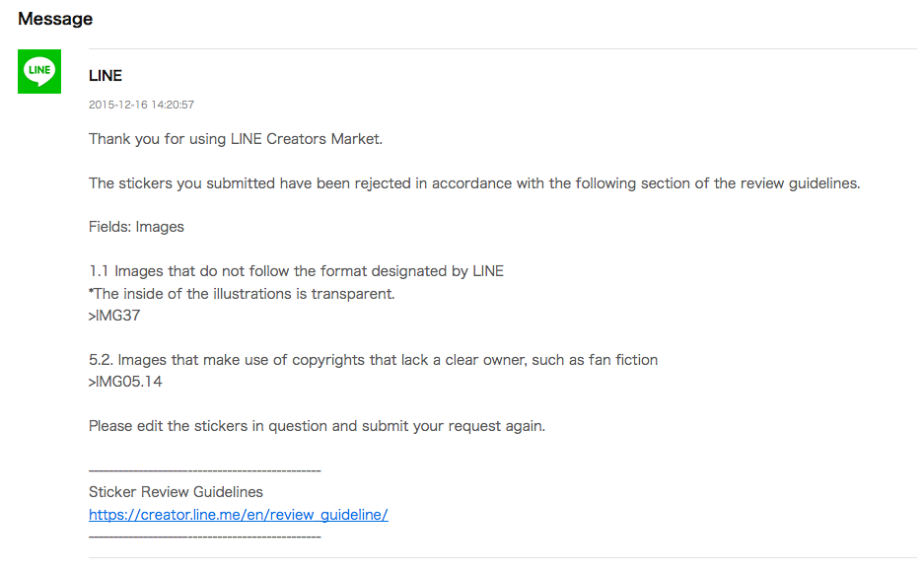The height and width of the screenshot is (575, 924).
Task: Click the guideline 5.2 copyrights text
Action: pos(373,360)
